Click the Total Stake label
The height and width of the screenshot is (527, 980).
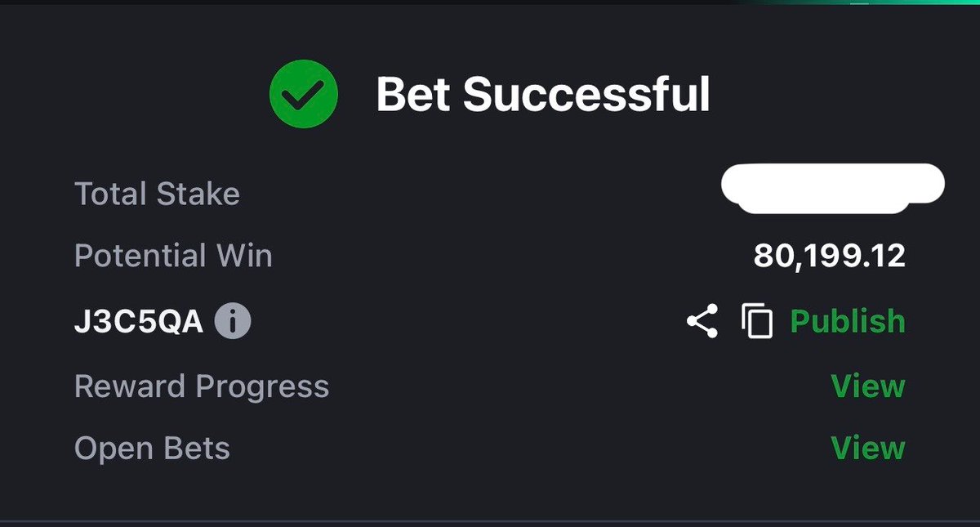[157, 194]
